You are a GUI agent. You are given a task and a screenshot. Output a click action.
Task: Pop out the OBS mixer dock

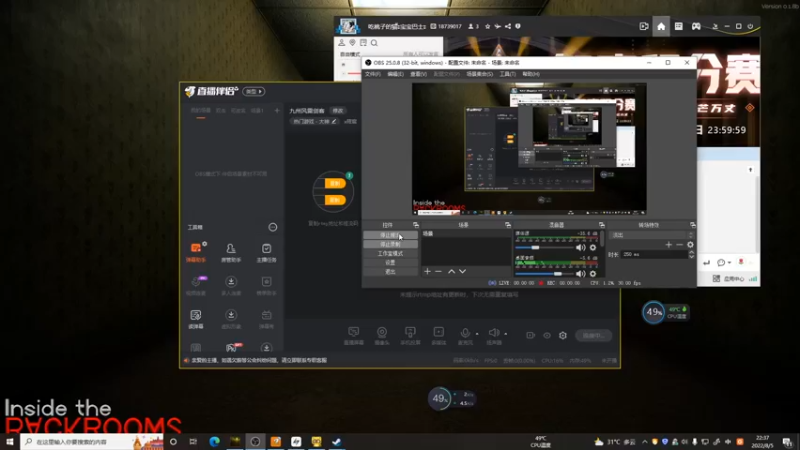[x=602, y=225]
